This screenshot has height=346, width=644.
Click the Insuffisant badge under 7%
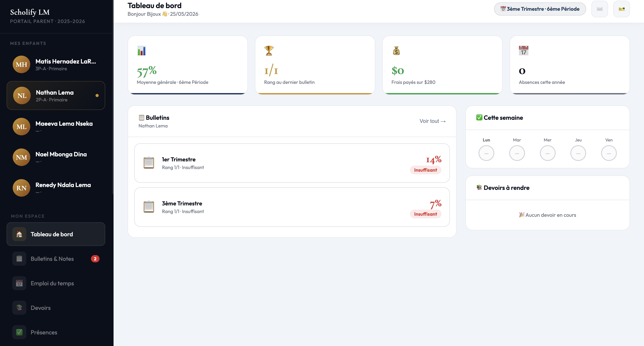(425, 214)
